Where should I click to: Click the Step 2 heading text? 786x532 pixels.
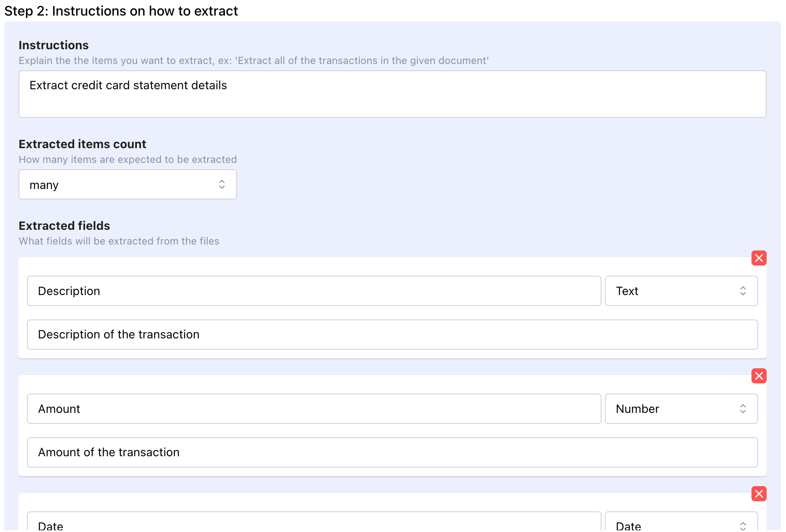(x=121, y=11)
